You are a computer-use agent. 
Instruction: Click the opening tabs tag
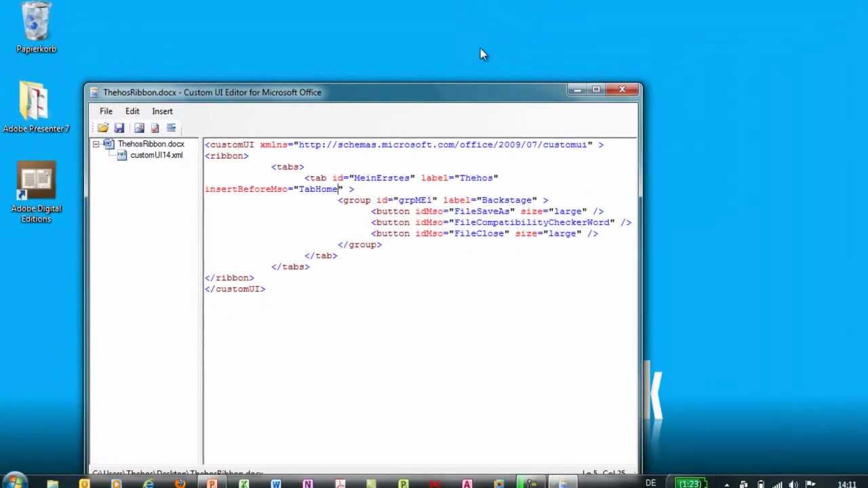[x=288, y=167]
